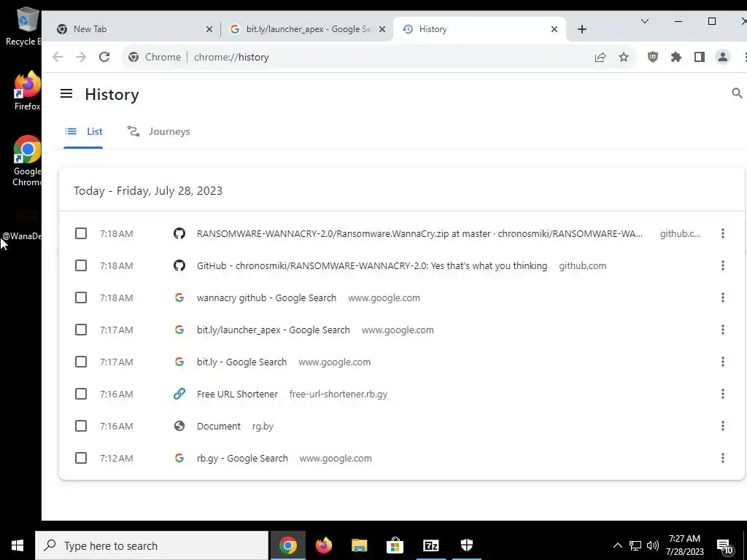Open the bit.ly Google Search history link
Viewport: 747px width, 560px height.
(241, 362)
